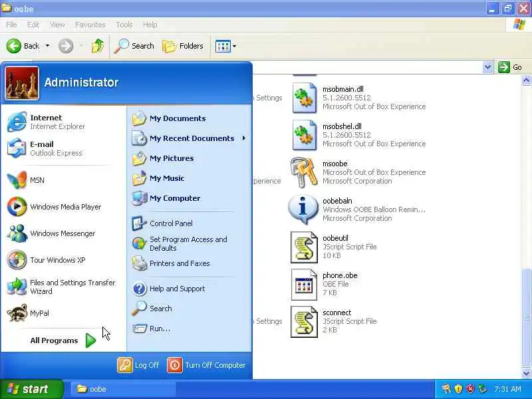
Task: Click the Start button
Action: point(31,389)
